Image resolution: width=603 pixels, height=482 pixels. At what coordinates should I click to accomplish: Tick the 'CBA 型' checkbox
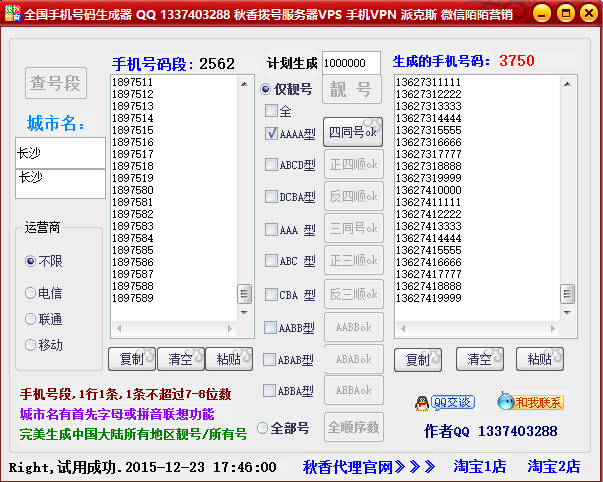(271, 295)
